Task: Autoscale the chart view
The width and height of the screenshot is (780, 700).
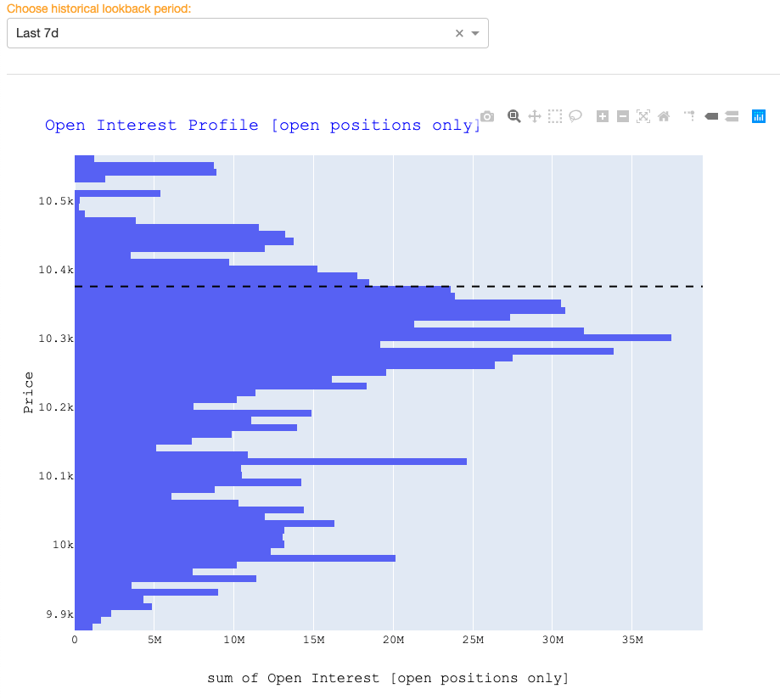Action: click(644, 115)
